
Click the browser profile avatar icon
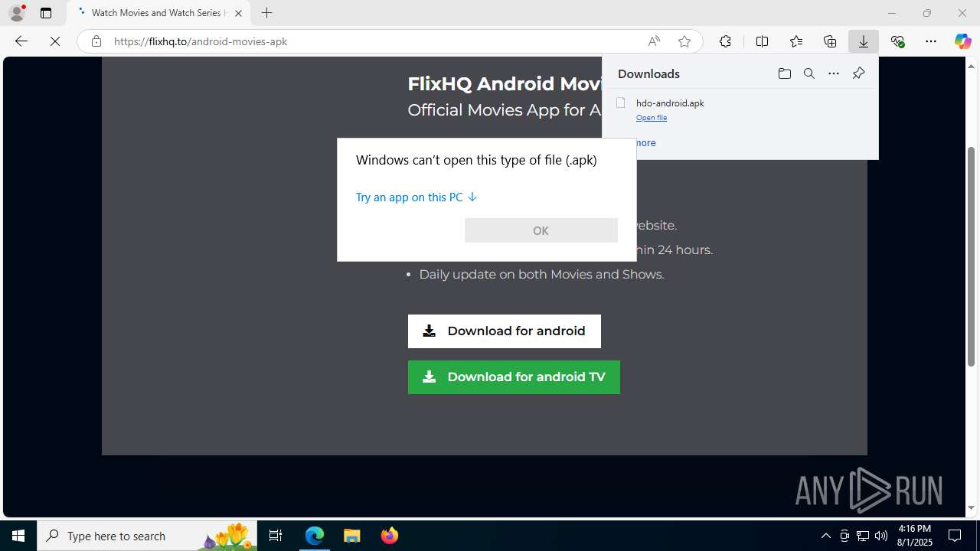click(x=17, y=13)
